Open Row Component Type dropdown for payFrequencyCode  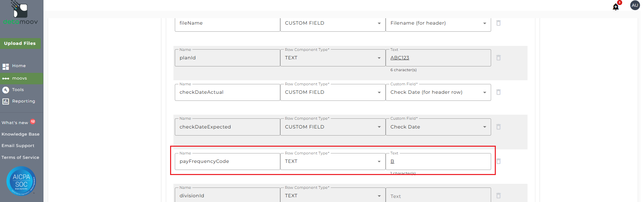click(x=332, y=162)
